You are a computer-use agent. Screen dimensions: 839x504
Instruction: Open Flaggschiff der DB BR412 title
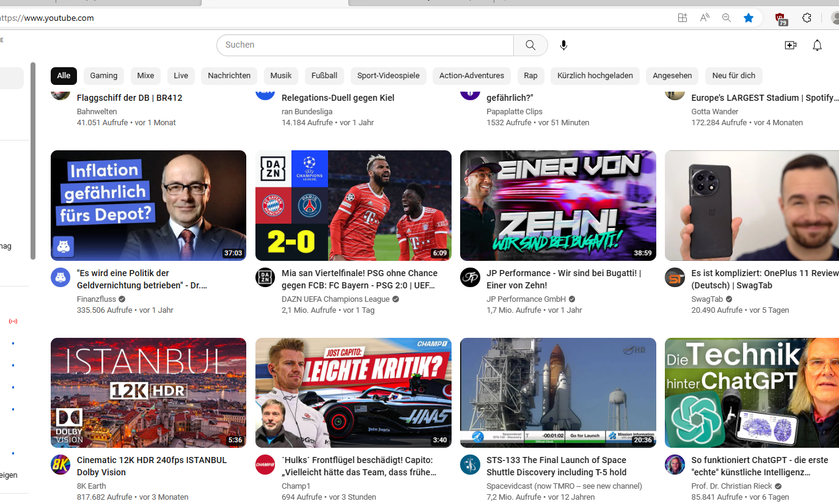[130, 98]
